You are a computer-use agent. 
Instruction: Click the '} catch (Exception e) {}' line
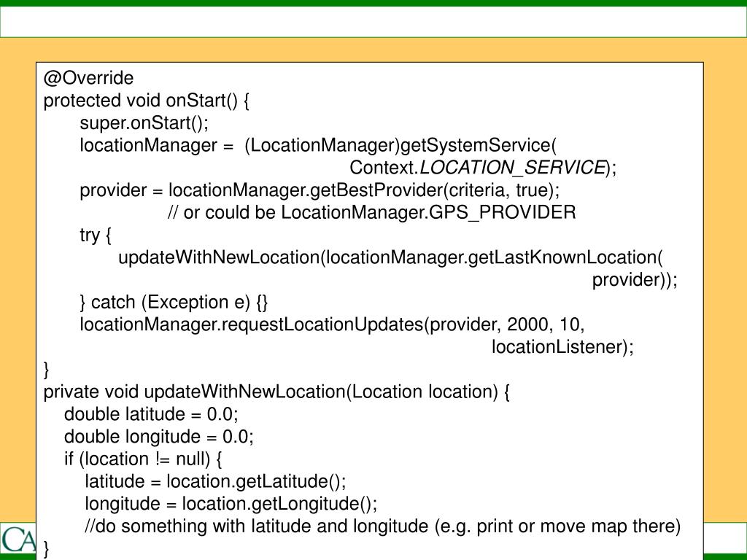[174, 303]
